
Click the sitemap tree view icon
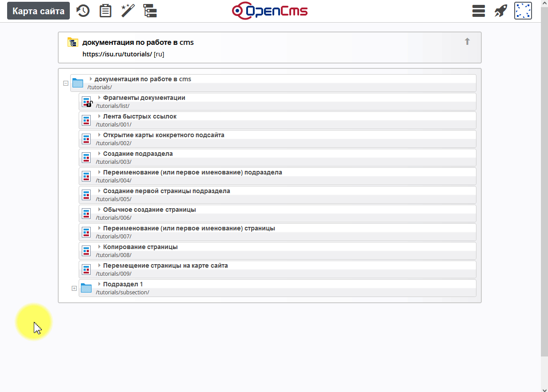click(x=150, y=11)
